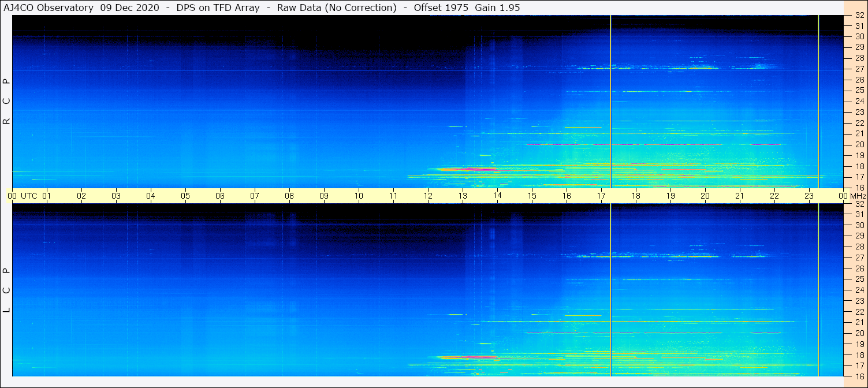The width and height of the screenshot is (868, 388).
Task: Select the 06 hour tick label
Action: pyautogui.click(x=220, y=196)
